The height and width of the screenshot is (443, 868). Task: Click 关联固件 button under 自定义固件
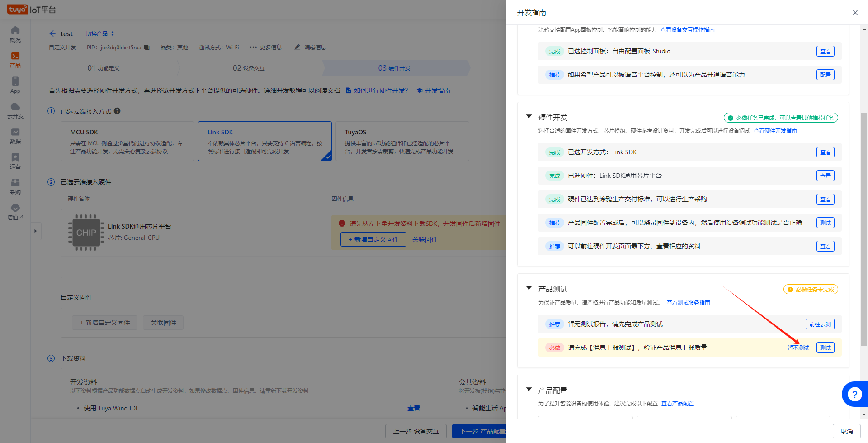163,323
